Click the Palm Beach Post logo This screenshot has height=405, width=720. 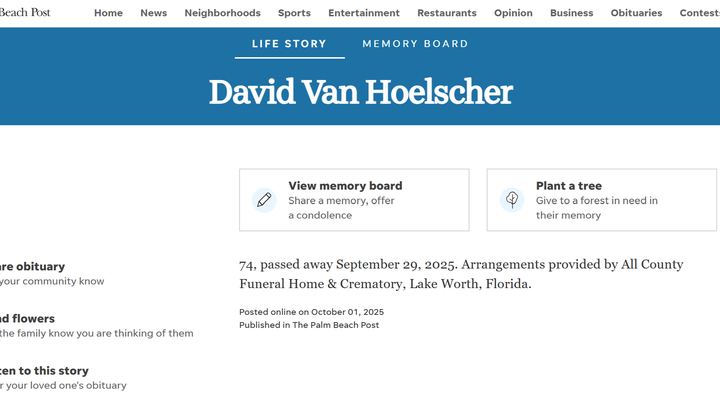(x=25, y=12)
